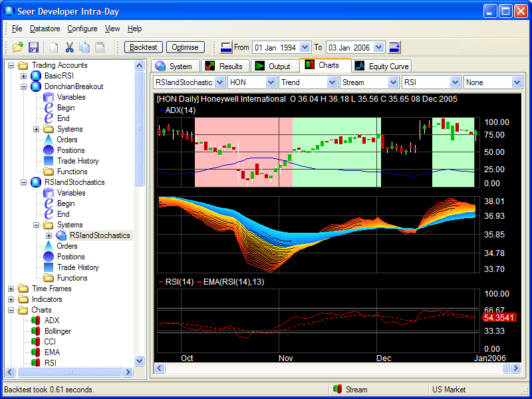Click the scissors cut icon
Screen dimensions: 532x399
click(70, 47)
